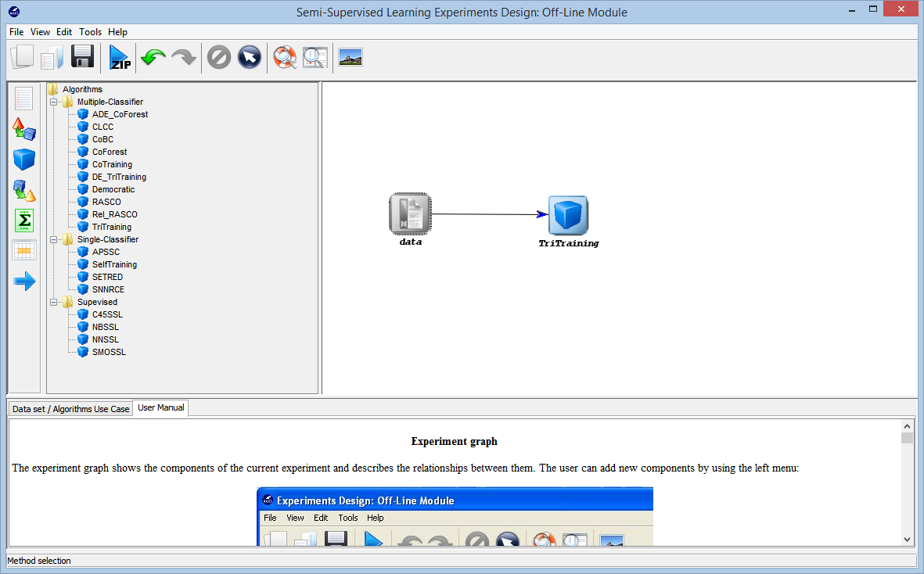924x574 pixels.
Task: Click the gray cancel circle toolbar icon
Action: (218, 58)
